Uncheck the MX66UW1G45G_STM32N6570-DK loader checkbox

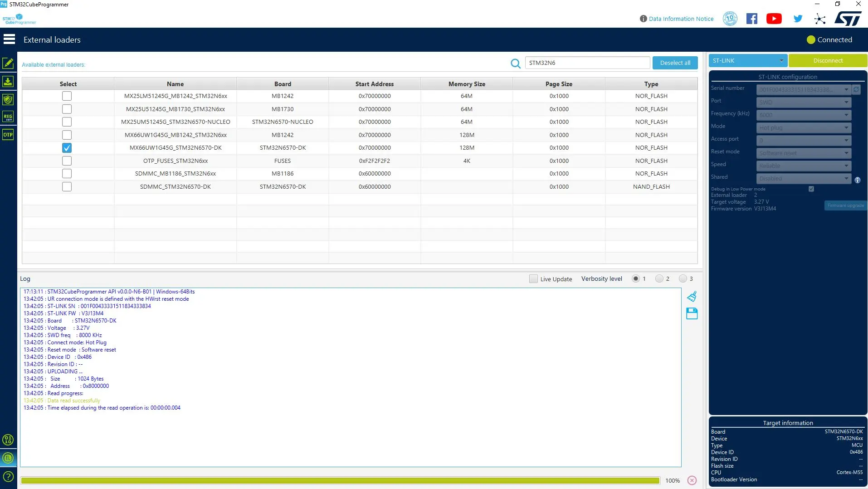point(67,148)
